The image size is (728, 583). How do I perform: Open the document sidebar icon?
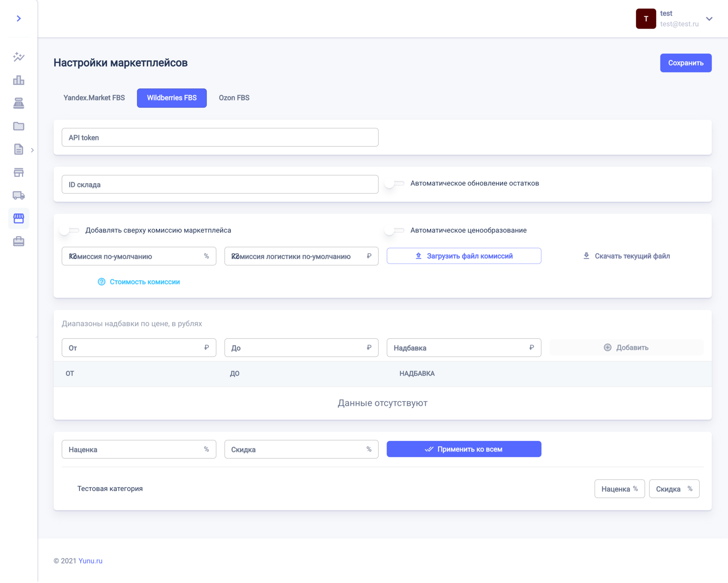pyautogui.click(x=19, y=149)
